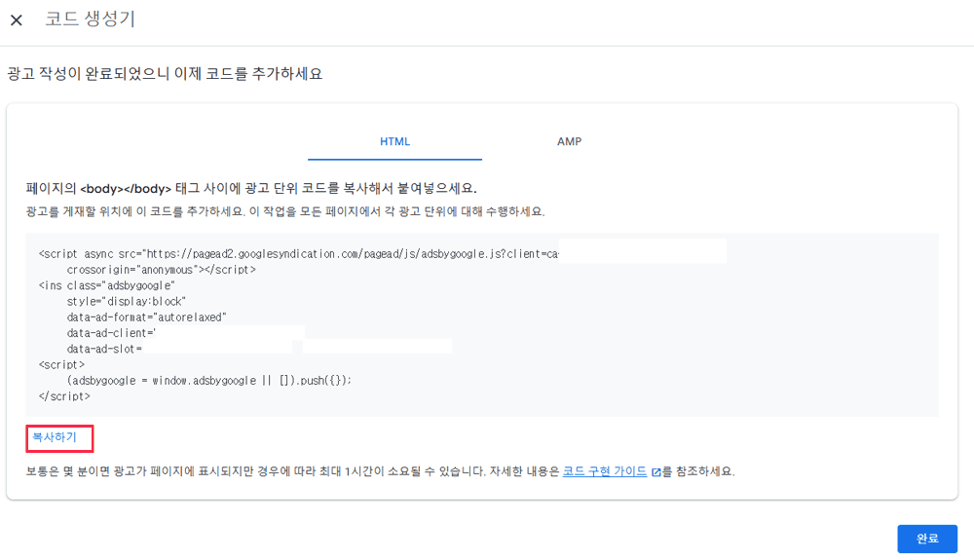974x560 pixels.
Task: Click the bold <body></body> instruction text
Action: pos(251,188)
